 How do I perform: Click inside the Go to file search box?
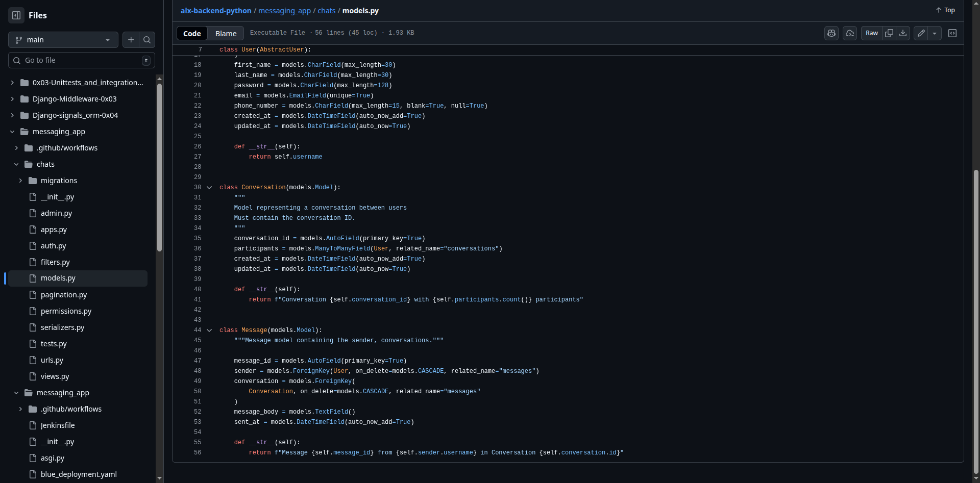pyautogui.click(x=77, y=60)
